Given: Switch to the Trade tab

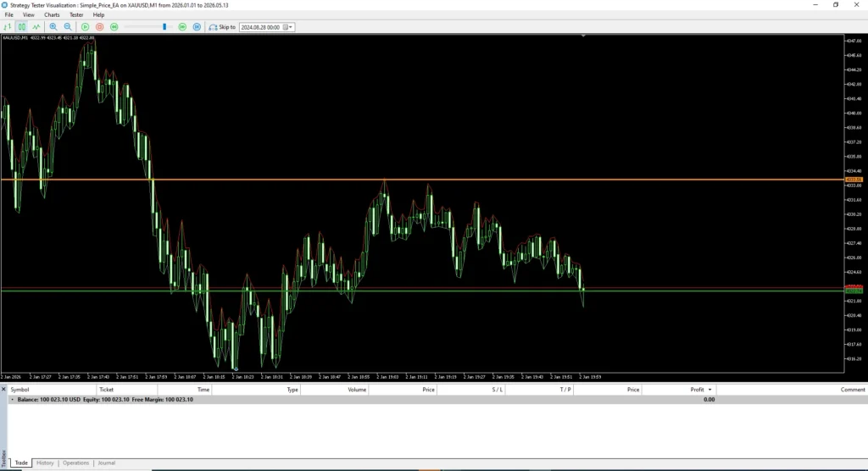Looking at the screenshot, I should click(21, 463).
